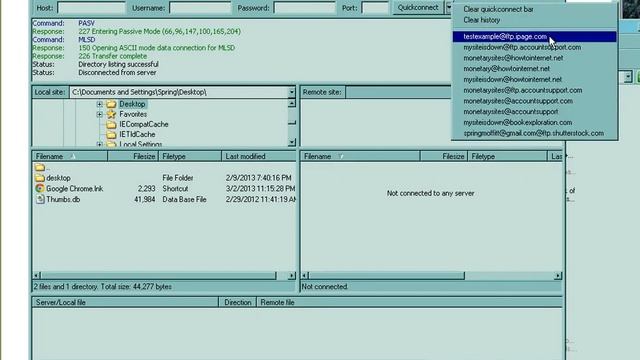Image resolution: width=640 pixels, height=360 pixels.
Task: Sort local files by Last modified
Action: coord(259,156)
